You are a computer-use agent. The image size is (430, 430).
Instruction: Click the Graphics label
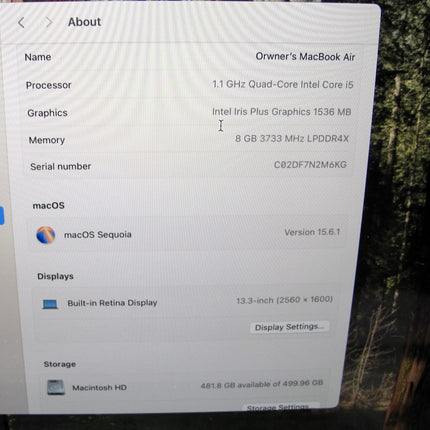click(x=47, y=113)
